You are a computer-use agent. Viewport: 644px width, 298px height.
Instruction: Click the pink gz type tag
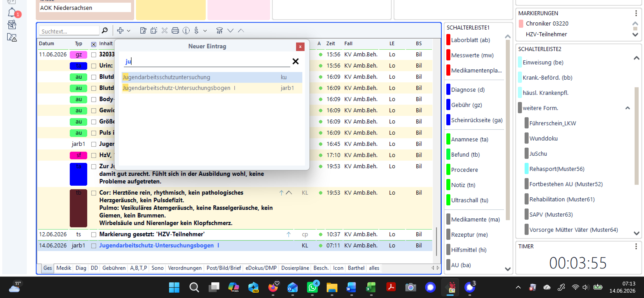click(x=78, y=55)
